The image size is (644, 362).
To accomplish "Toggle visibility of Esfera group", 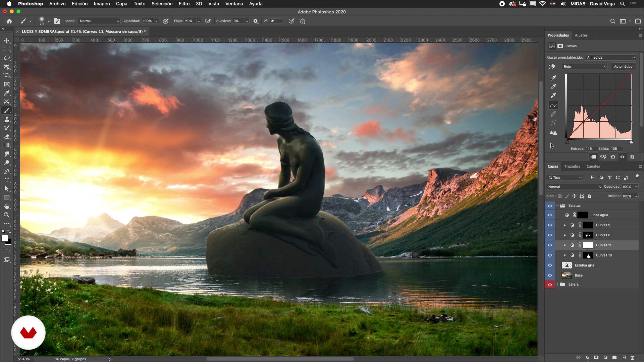I will tap(550, 285).
